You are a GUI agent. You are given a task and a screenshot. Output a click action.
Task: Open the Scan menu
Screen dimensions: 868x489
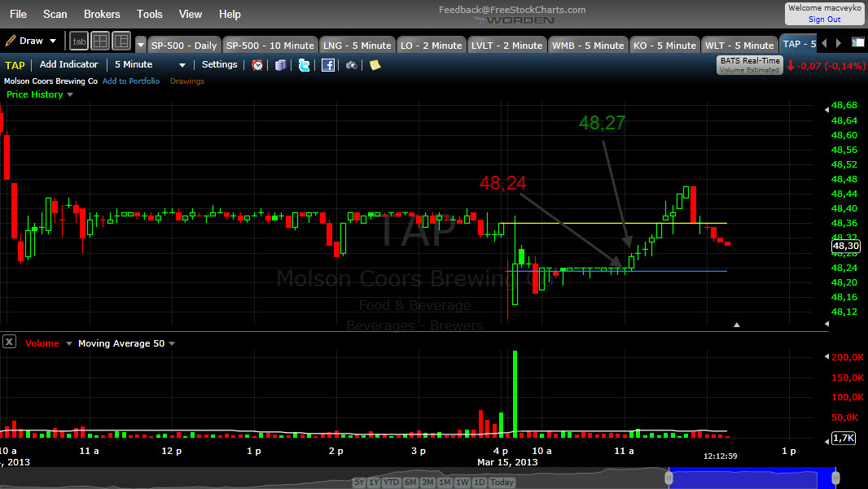pyautogui.click(x=55, y=14)
